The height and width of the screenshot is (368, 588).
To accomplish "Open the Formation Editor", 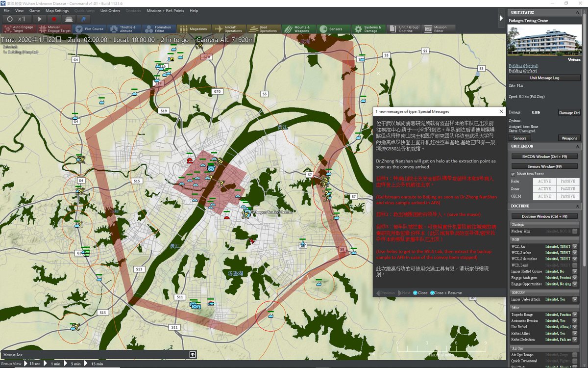I will point(159,29).
